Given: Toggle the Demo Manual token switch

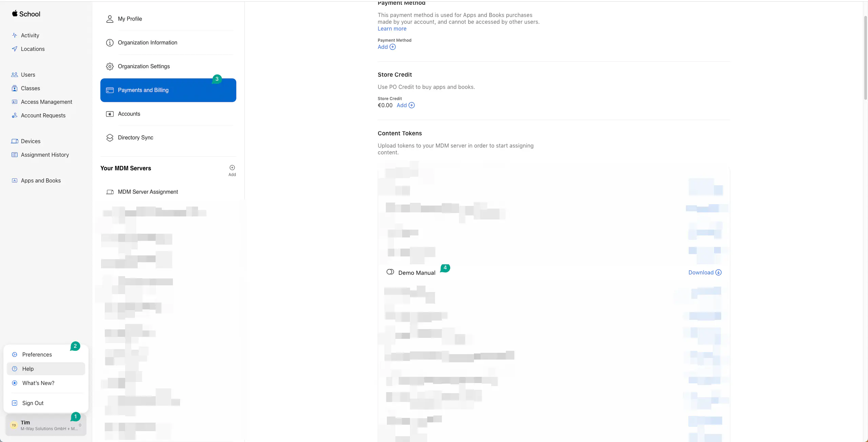Looking at the screenshot, I should click(390, 272).
